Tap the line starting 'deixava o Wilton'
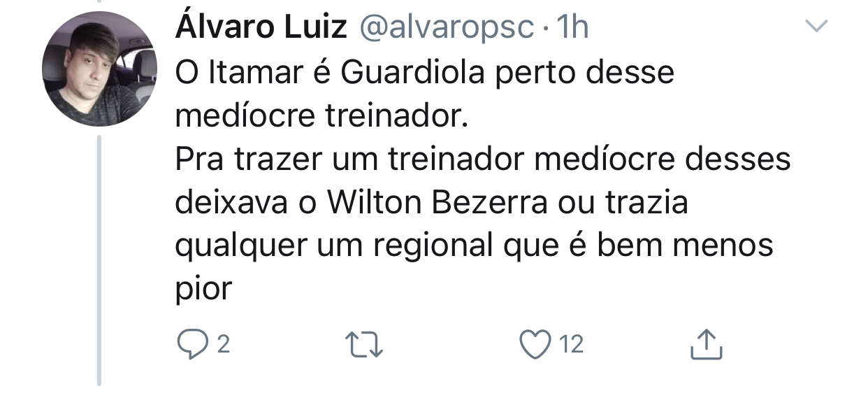Viewport: 868px width, 398px height. pos(431,203)
